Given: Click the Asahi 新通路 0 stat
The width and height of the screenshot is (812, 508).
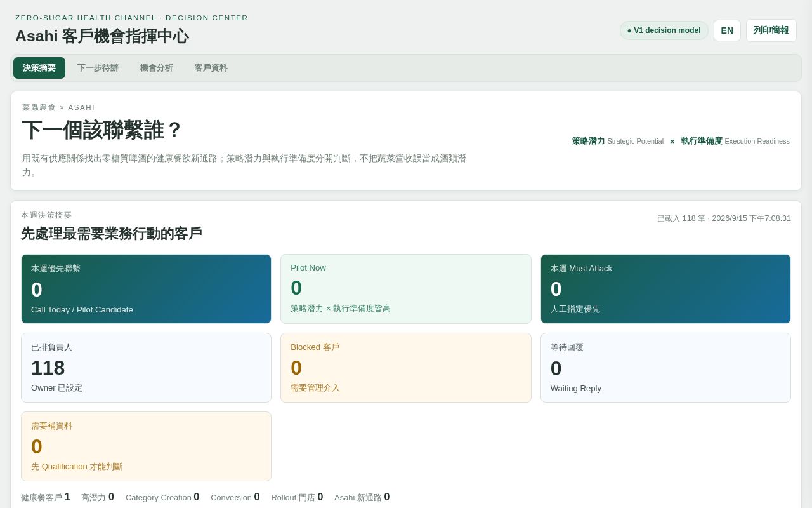Looking at the screenshot, I should click(362, 497).
